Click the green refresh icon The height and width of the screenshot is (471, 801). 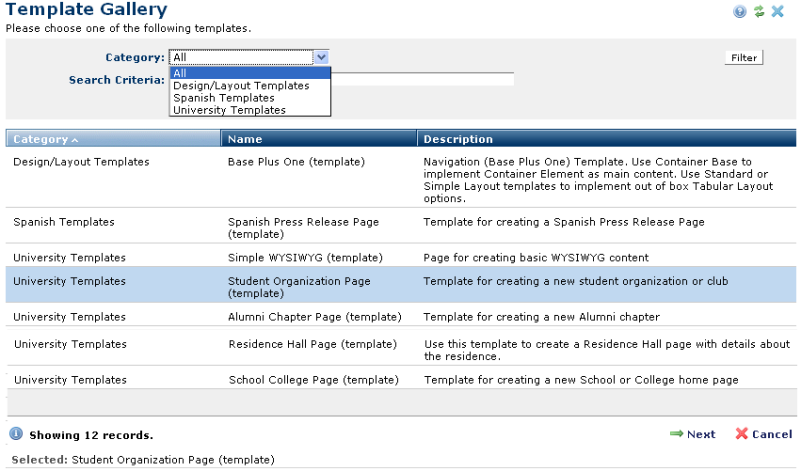[x=759, y=11]
